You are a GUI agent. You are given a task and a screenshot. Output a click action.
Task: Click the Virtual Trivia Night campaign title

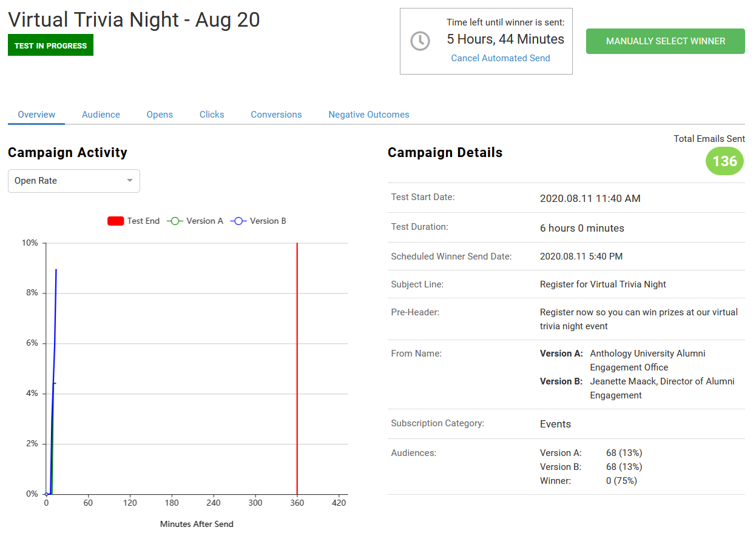133,20
